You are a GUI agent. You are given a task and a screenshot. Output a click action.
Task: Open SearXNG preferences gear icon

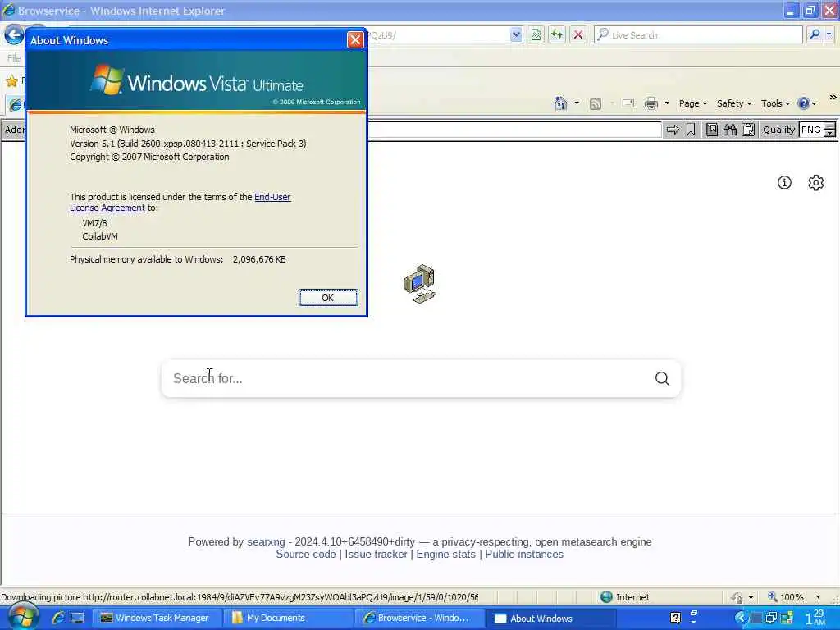[x=816, y=183]
